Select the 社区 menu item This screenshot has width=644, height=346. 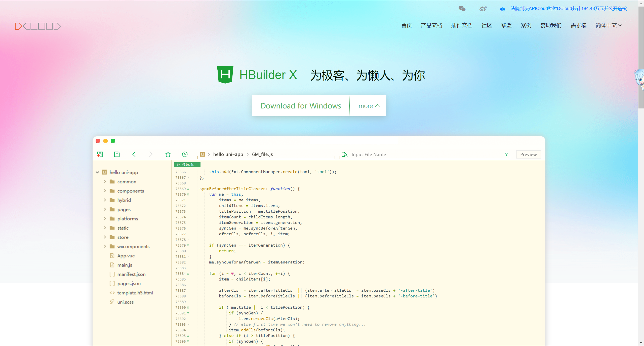tap(486, 25)
